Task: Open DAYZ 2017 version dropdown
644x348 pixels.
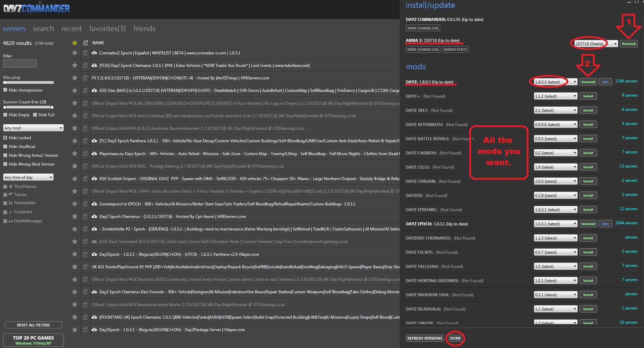Action: (555, 110)
